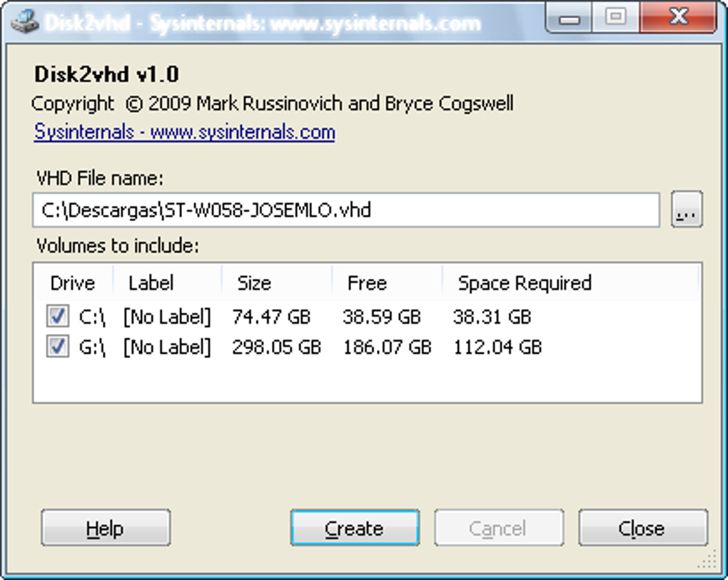Click the Drive column header
This screenshot has width=728, height=580.
click(73, 283)
